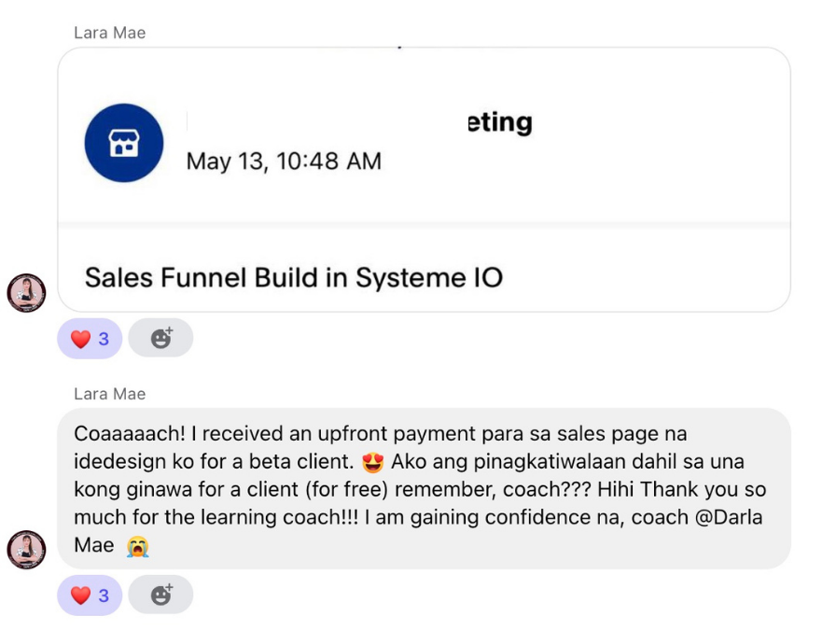The height and width of the screenshot is (644, 836).
Task: Click the heart-eyes emoji in message
Action: [372, 462]
